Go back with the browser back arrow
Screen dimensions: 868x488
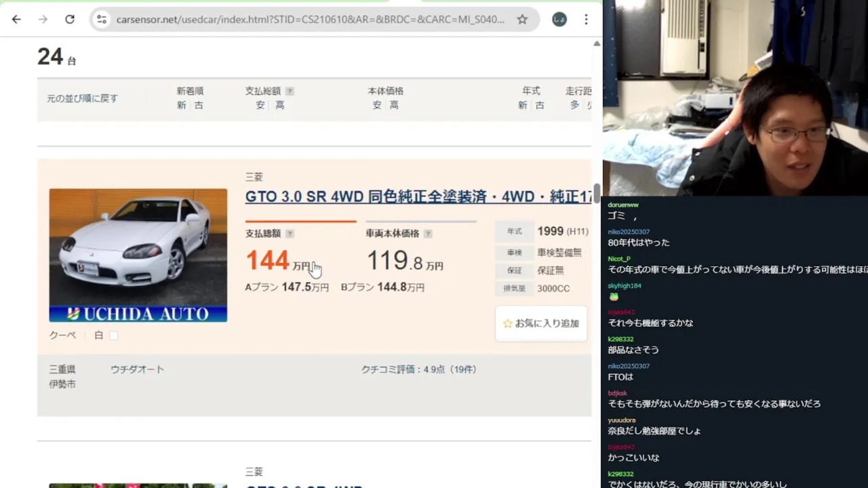click(x=16, y=20)
